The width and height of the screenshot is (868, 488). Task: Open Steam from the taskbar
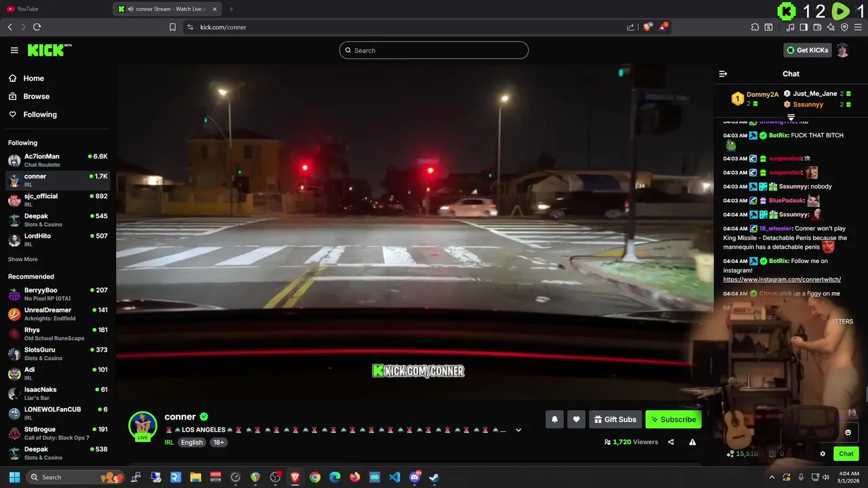point(434,477)
